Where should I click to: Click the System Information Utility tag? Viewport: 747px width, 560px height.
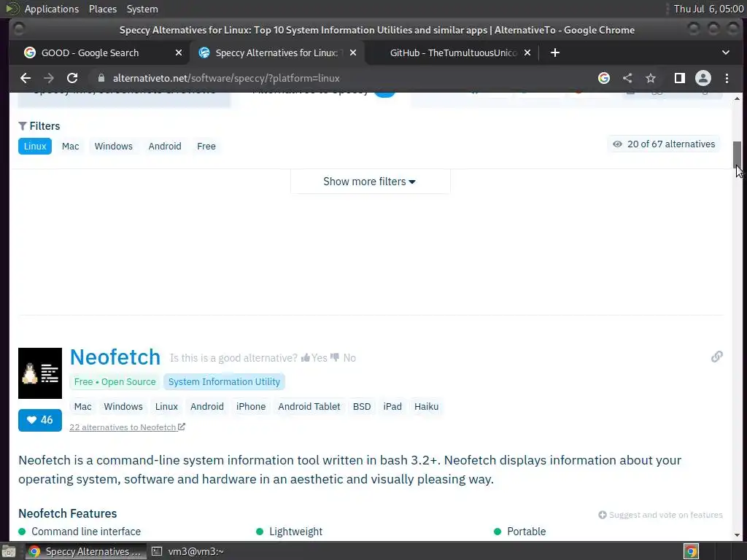click(224, 382)
